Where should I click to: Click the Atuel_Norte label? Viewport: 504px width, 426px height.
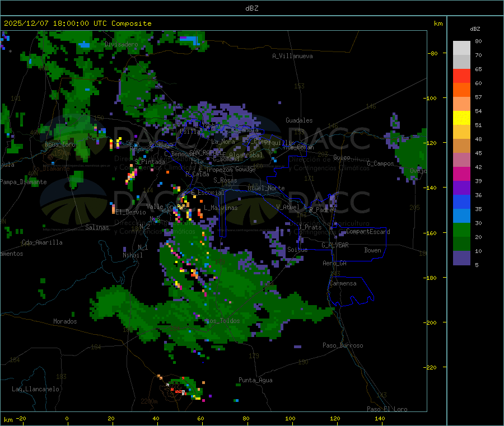[266, 188]
